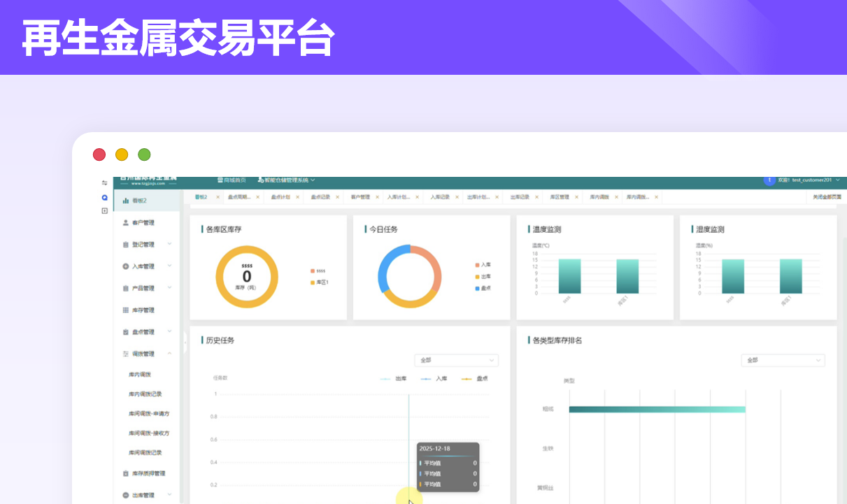847x504 pixels.
Task: Collapse the 调拨管理 sidebar menu
Action: tap(170, 354)
